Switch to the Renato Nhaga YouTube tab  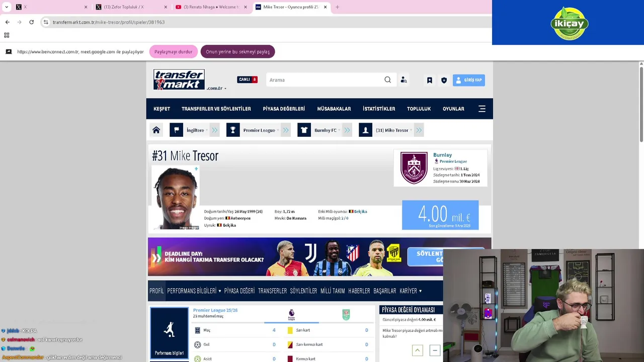coord(211,7)
